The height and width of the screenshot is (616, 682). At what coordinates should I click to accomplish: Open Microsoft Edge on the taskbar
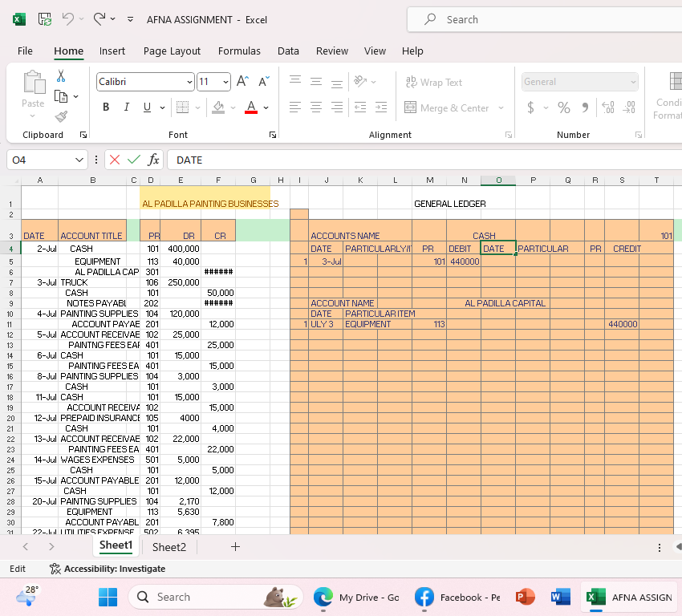323,597
